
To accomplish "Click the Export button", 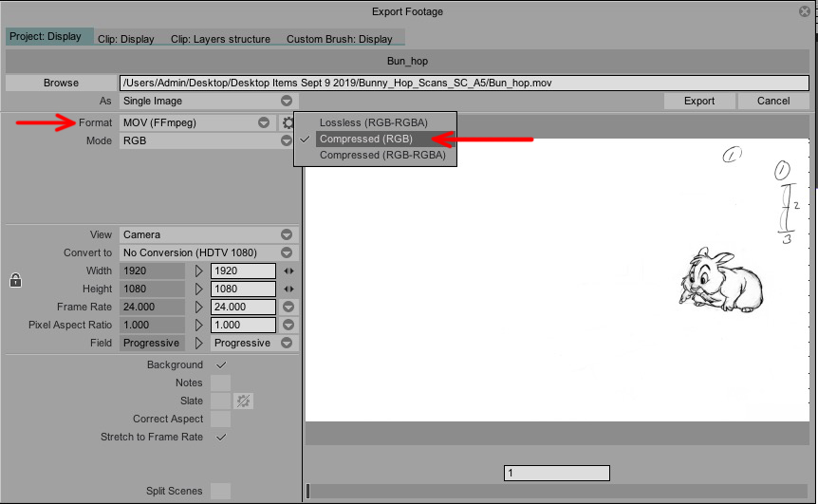I will (699, 102).
